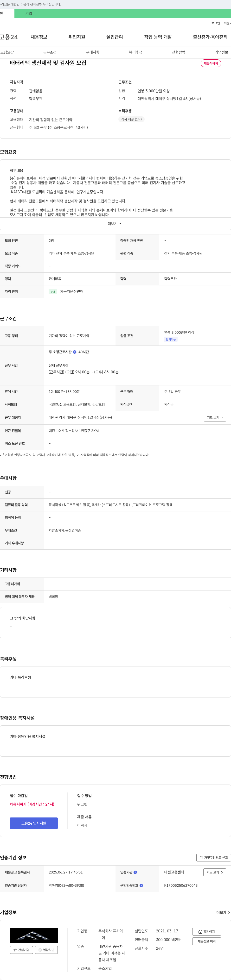Expand job description with 더보기
The image size is (231, 980).
pos(115,223)
